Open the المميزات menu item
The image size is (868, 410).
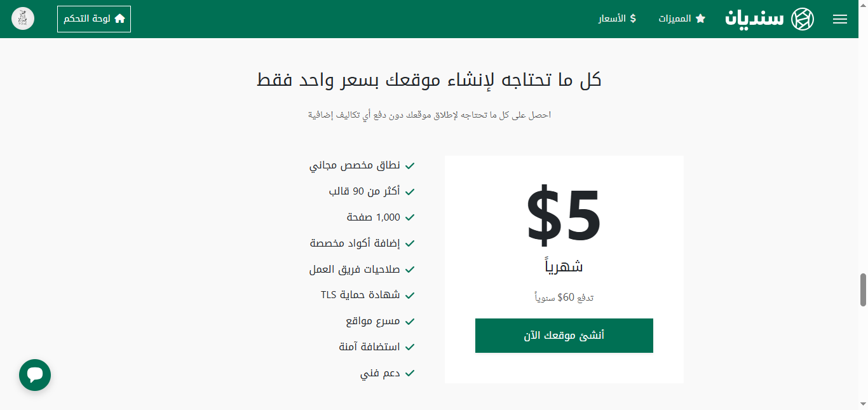[682, 18]
